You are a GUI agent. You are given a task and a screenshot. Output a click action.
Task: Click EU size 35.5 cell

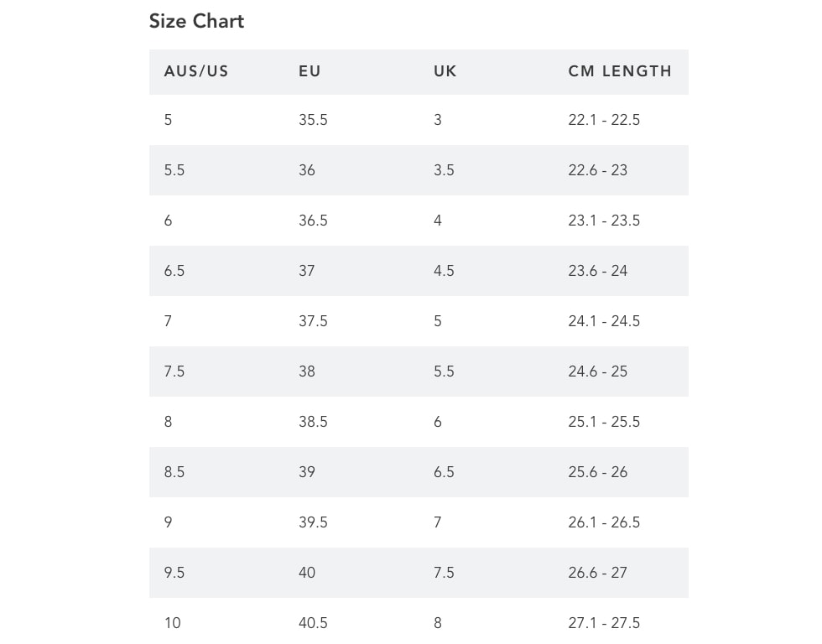pos(313,120)
